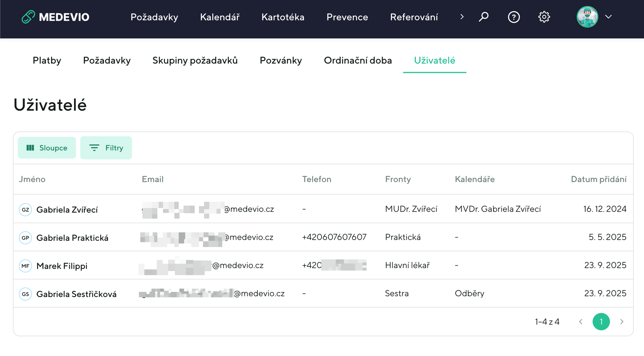Switch to Pozvánky tab
Image resolution: width=644 pixels, height=356 pixels.
point(280,61)
